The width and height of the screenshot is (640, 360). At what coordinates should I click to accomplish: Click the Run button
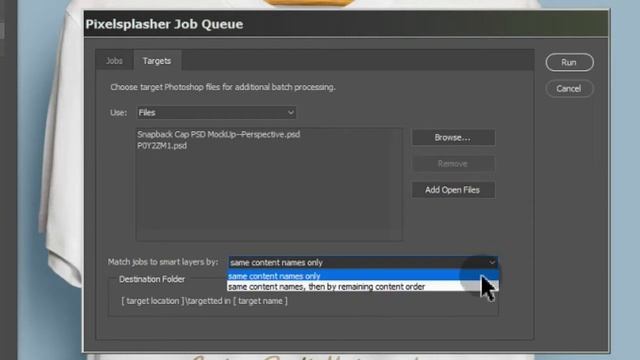(569, 62)
